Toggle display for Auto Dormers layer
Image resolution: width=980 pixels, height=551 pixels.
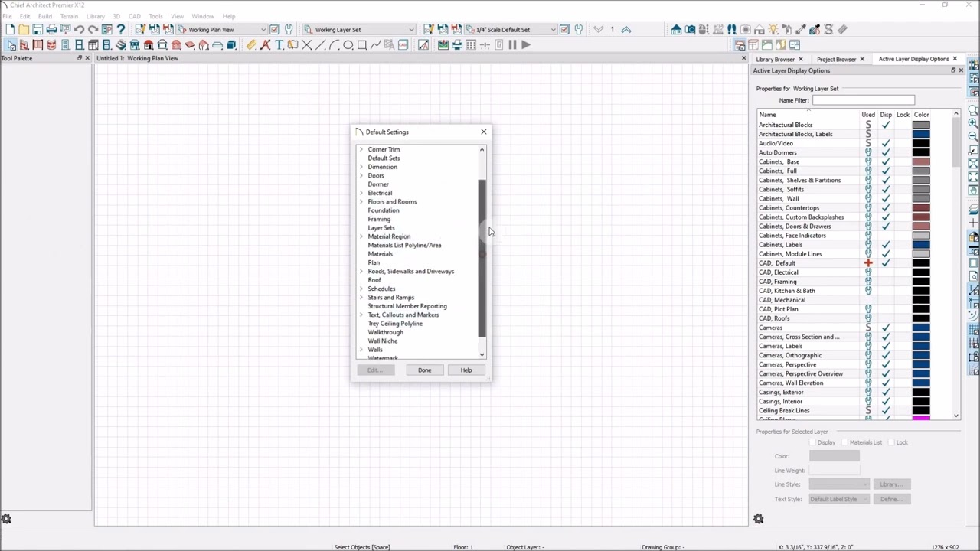pos(886,152)
